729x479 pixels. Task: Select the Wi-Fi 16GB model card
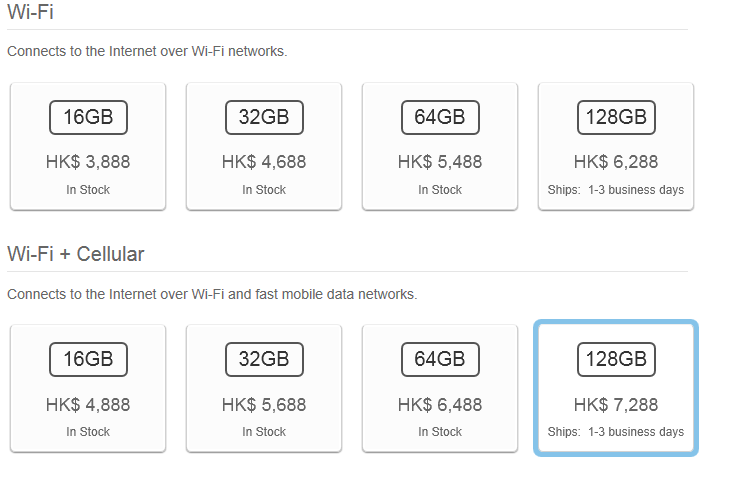[x=88, y=146]
